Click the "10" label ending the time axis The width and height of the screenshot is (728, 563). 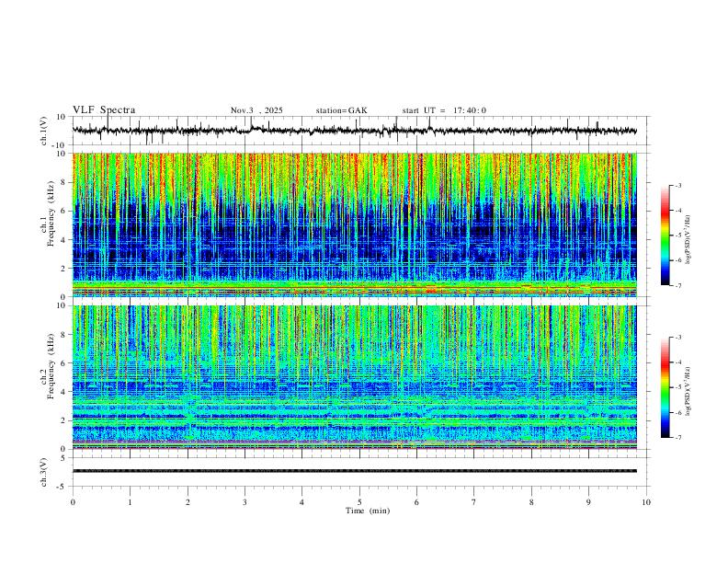646,502
